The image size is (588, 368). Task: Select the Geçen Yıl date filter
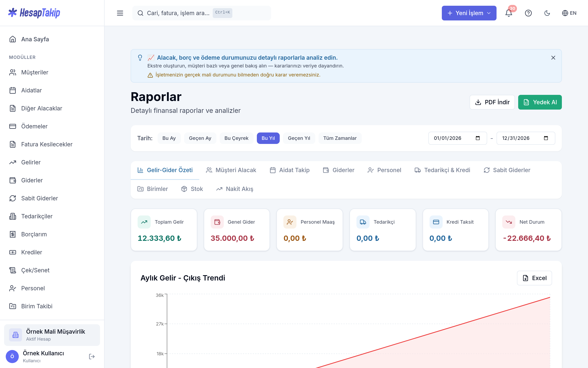(299, 138)
